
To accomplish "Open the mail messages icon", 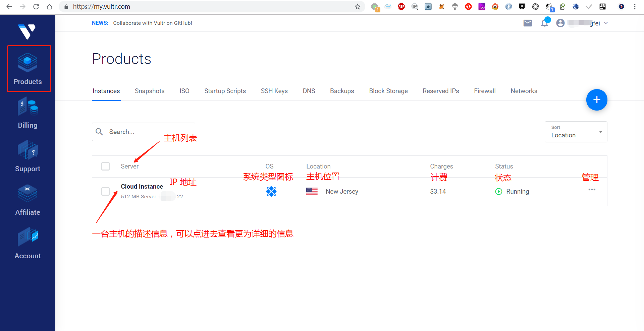I will tap(528, 23).
